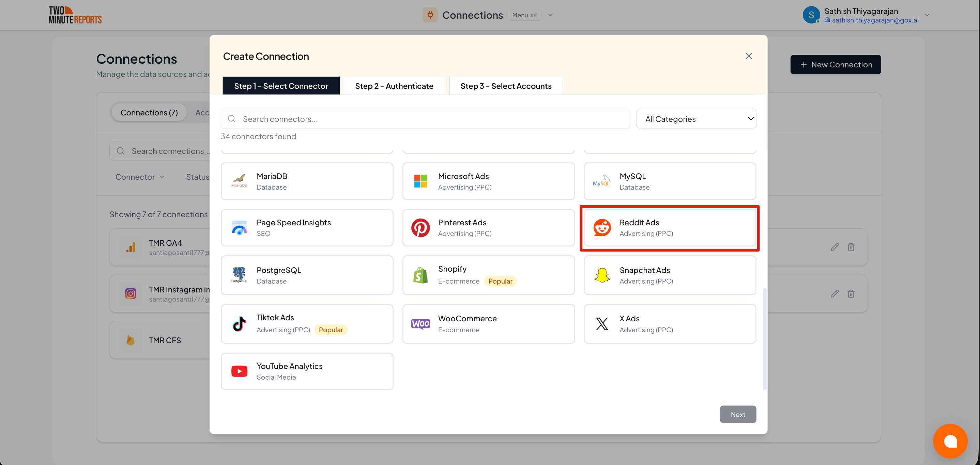980x465 pixels.
Task: Click the Next button
Action: click(738, 415)
